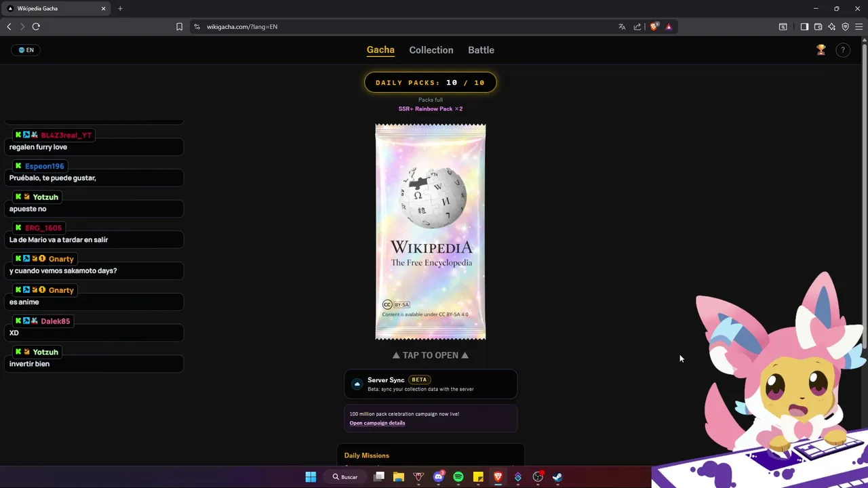Open File Explorer from taskbar
This screenshot has width=868, height=488.
pos(399,477)
